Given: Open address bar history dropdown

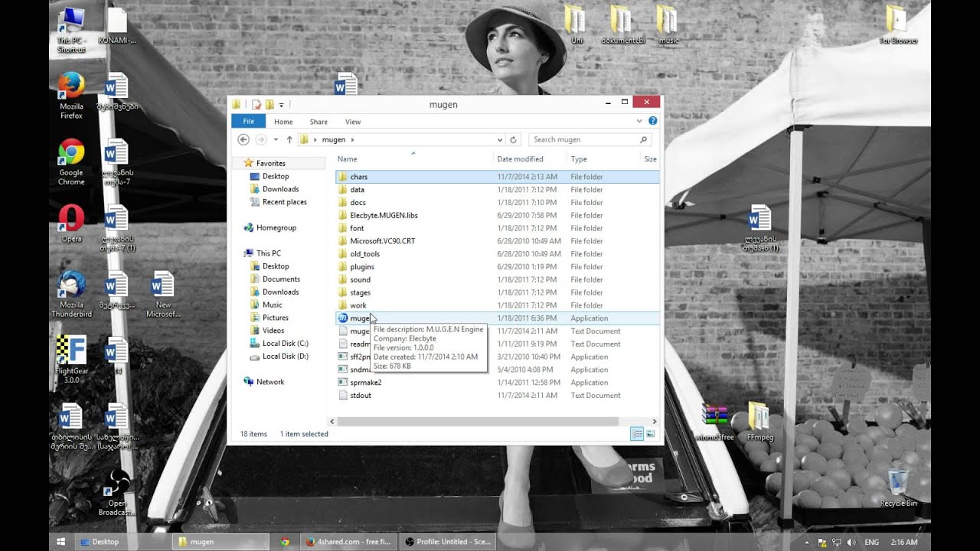Looking at the screenshot, I should 500,140.
